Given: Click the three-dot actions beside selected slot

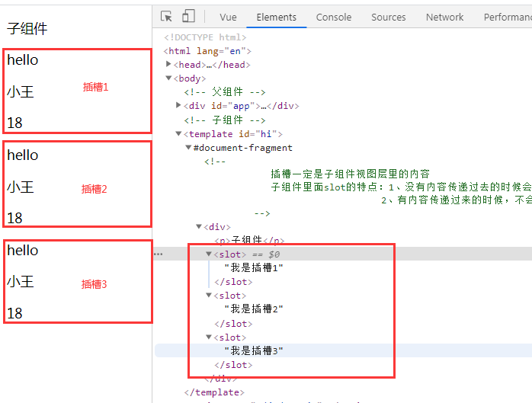Looking at the screenshot, I should 158,254.
